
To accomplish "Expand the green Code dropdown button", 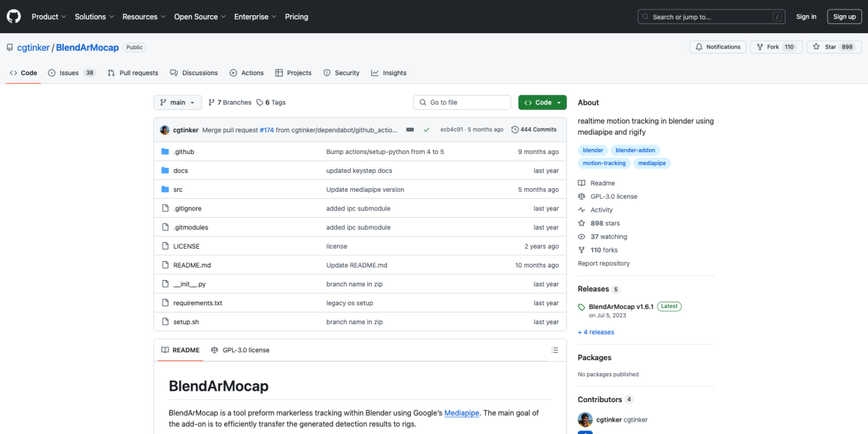I will click(542, 103).
